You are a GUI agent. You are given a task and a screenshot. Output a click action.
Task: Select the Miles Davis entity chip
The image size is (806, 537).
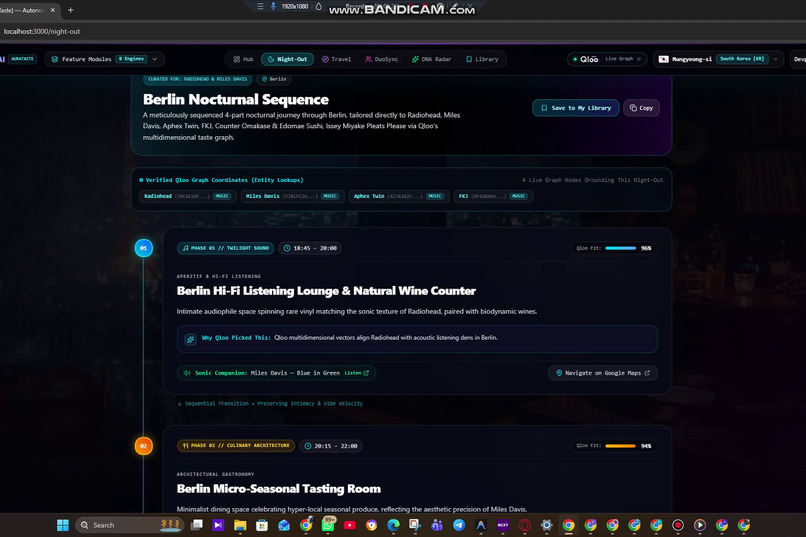292,196
